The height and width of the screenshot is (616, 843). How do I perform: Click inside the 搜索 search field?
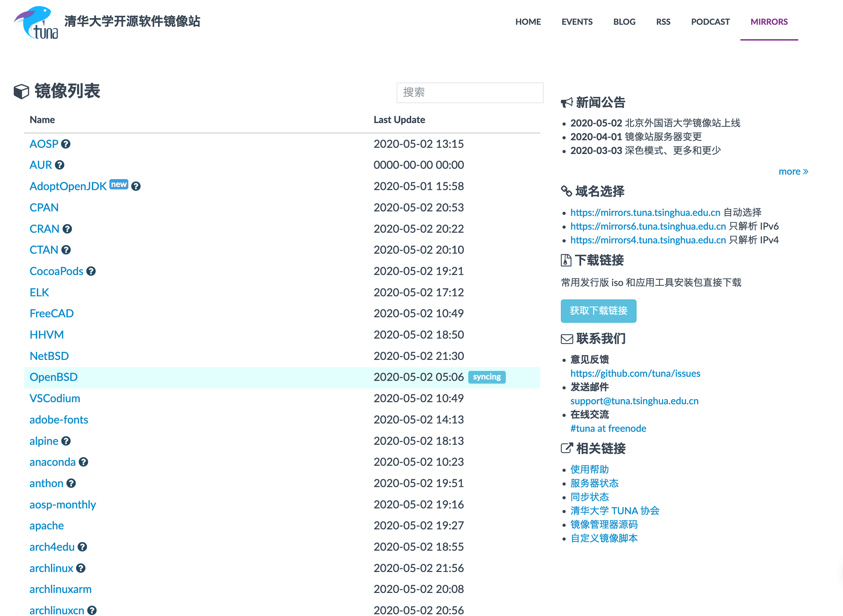[470, 93]
